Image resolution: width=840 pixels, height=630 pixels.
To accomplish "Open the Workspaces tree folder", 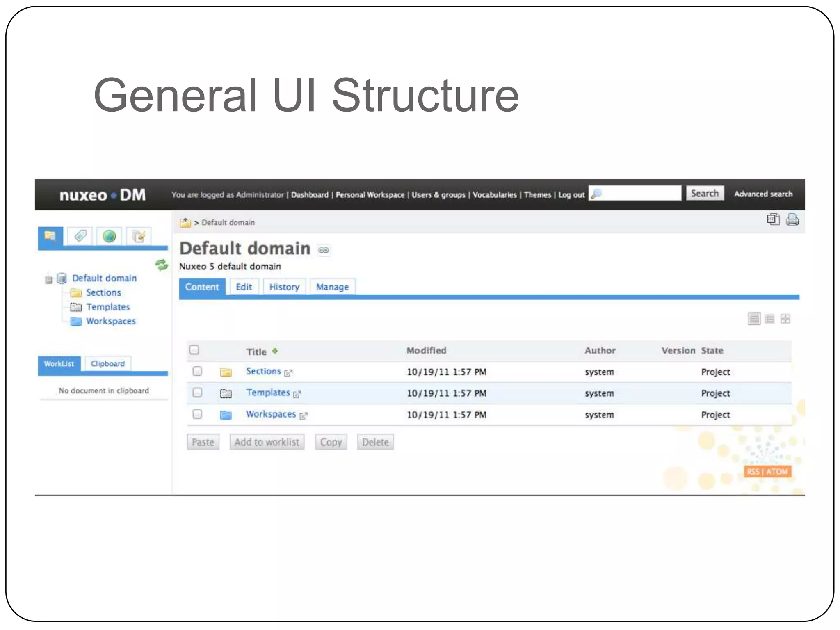I will coord(110,321).
